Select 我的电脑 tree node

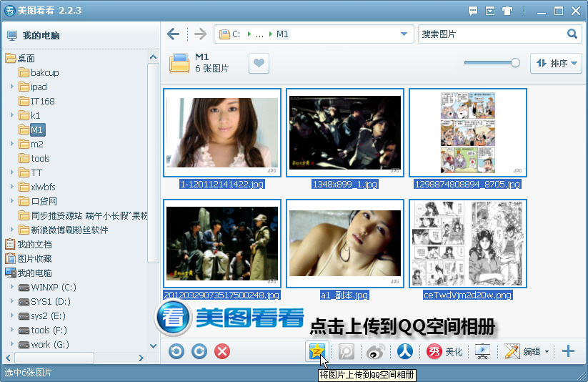29,273
